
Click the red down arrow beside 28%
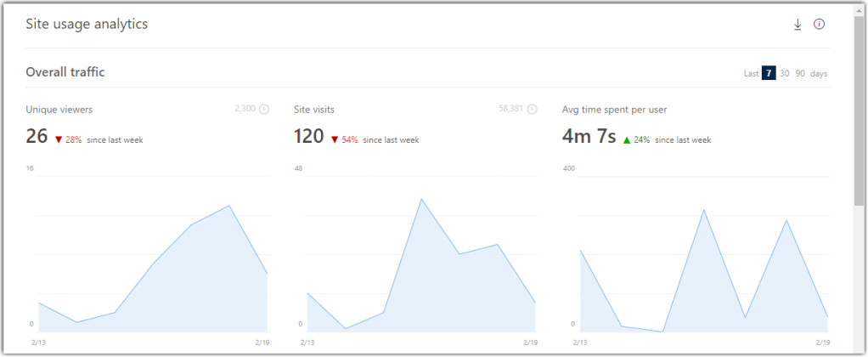(58, 140)
